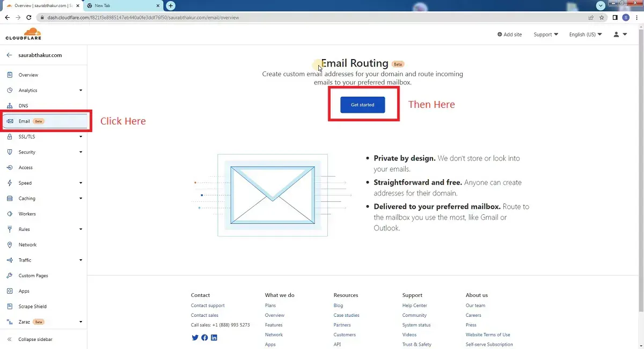Open the System status footer link
The height and width of the screenshot is (349, 644).
(416, 325)
